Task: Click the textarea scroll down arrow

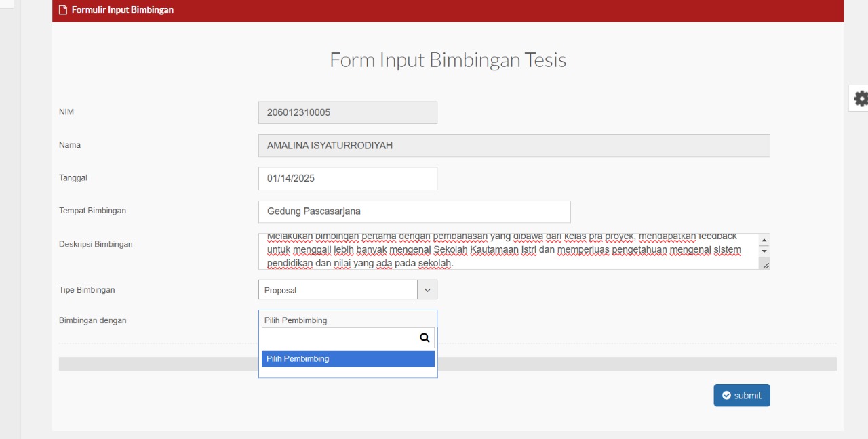Action: [764, 251]
